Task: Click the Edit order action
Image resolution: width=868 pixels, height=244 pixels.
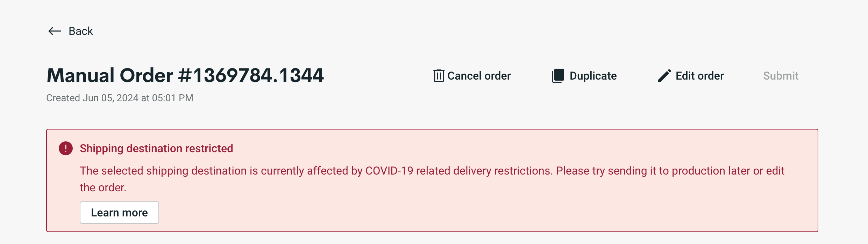Action: [699, 75]
